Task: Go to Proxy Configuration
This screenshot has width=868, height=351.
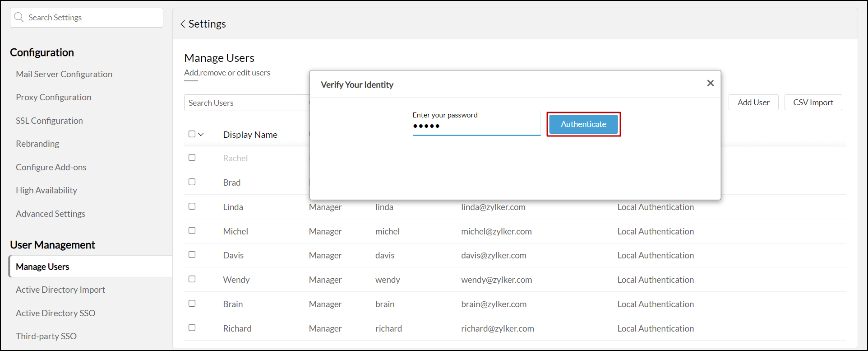Action: (x=54, y=97)
